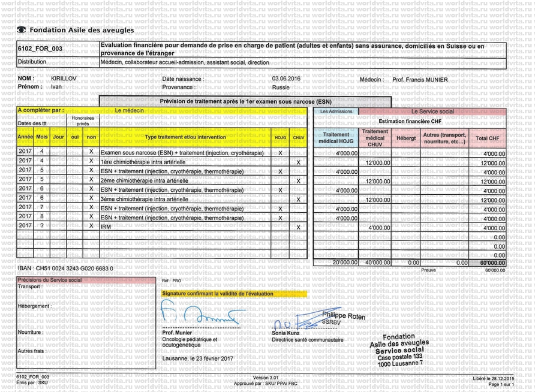Select the "3ème chimiothérapie intra artérielle" row text
The image size is (535, 392).
[145, 199]
